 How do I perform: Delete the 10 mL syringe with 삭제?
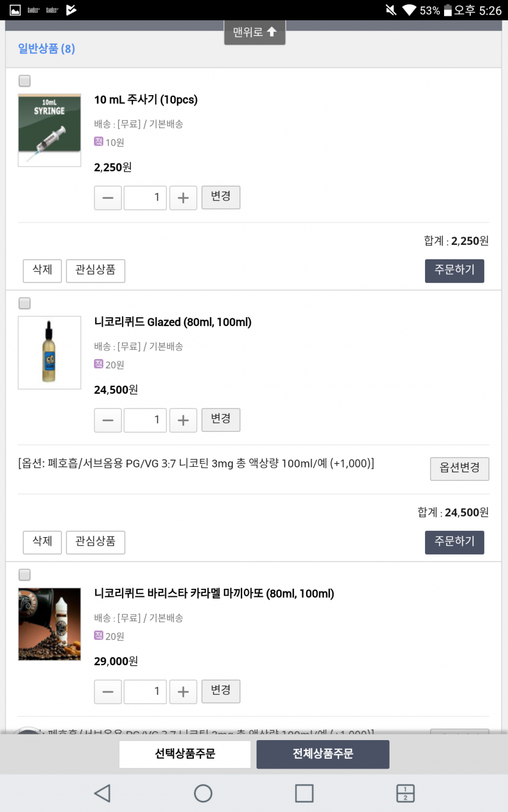pyautogui.click(x=42, y=270)
